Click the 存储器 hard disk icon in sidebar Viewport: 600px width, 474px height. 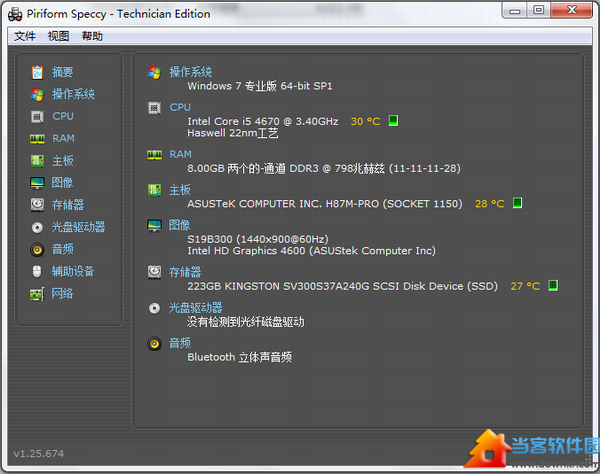click(x=37, y=205)
